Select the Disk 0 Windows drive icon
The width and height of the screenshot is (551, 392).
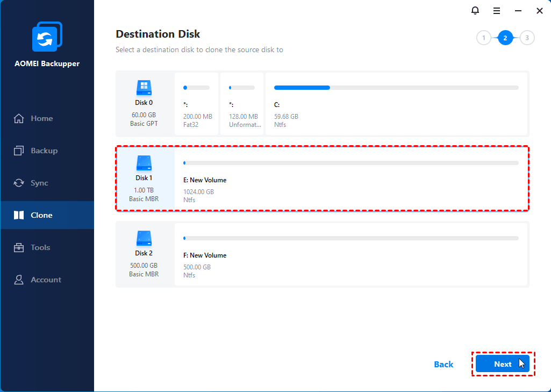(144, 88)
